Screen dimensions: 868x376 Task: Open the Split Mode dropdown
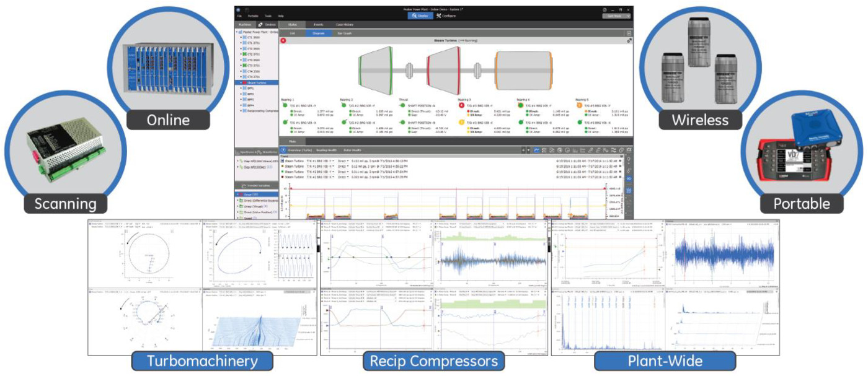pos(616,16)
